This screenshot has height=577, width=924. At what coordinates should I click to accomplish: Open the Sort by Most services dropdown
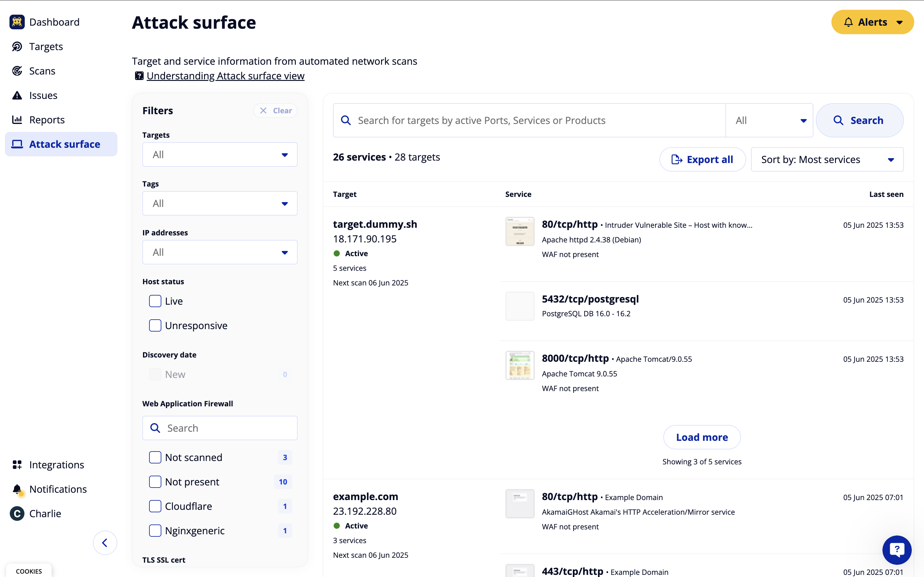pyautogui.click(x=827, y=159)
